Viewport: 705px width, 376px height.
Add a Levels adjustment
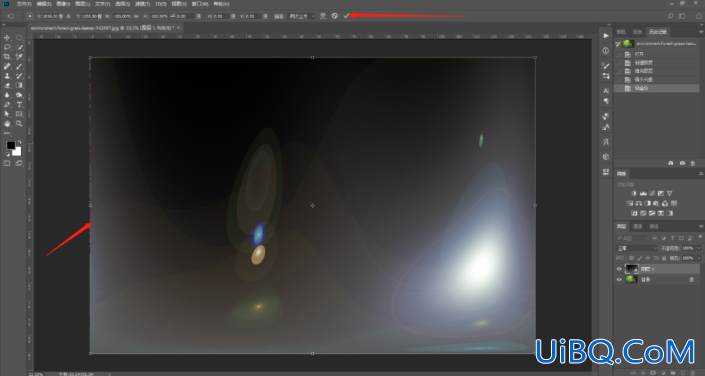coord(643,193)
